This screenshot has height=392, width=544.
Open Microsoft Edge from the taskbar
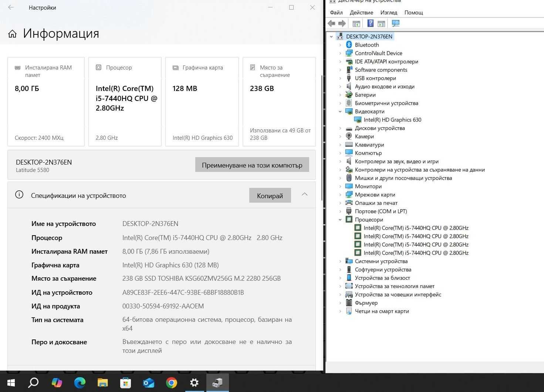pyautogui.click(x=80, y=382)
